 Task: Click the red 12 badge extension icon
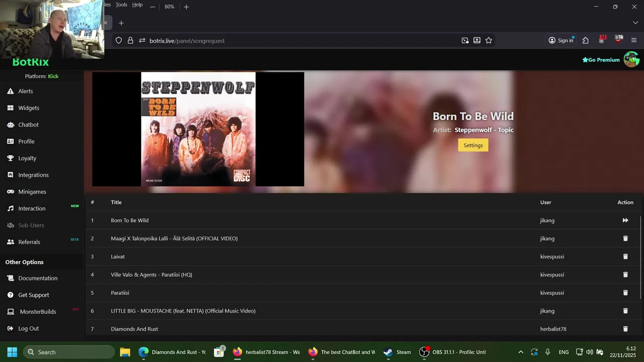click(602, 40)
